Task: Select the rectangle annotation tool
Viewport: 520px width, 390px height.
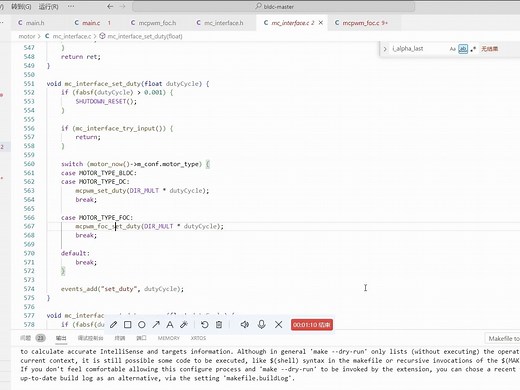Action: click(x=127, y=324)
